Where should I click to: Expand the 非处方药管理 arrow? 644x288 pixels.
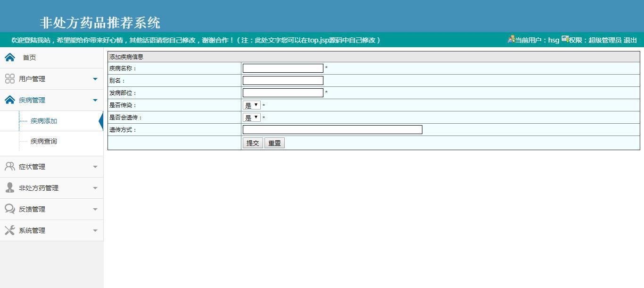coord(95,188)
